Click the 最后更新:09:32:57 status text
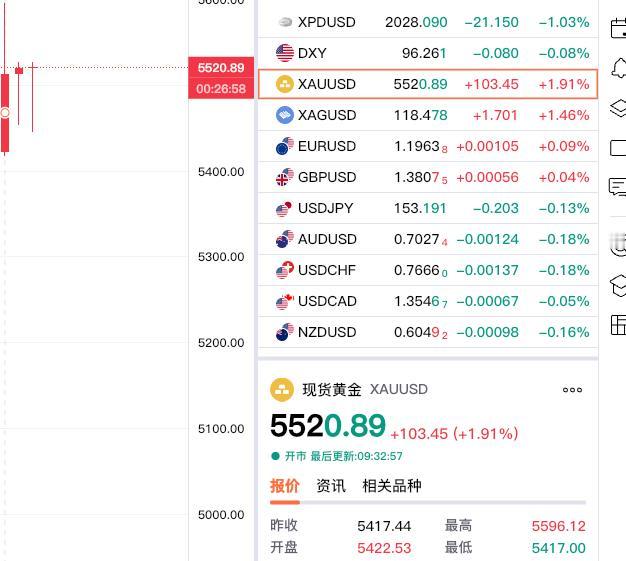Screen dimensions: 626x561 click(357, 456)
